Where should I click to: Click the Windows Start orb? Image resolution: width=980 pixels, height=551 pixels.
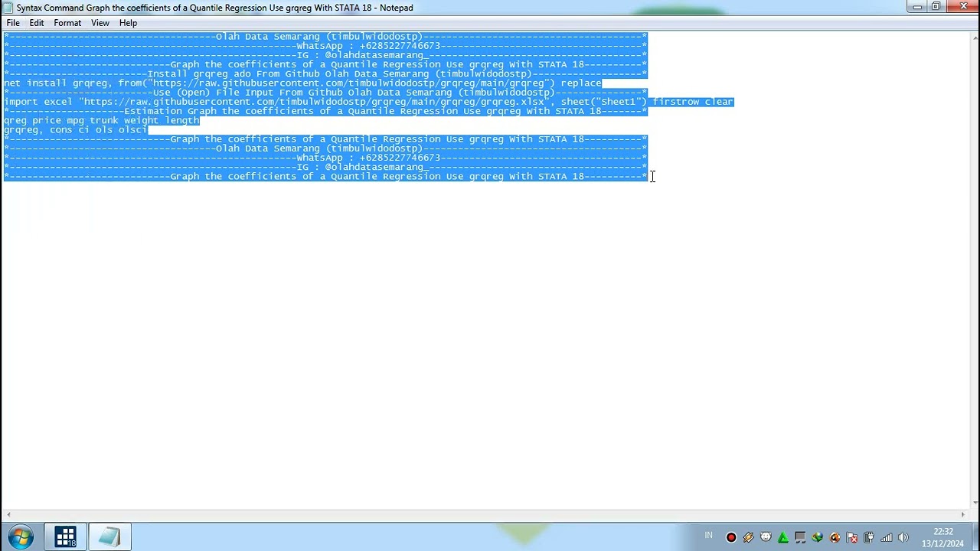coord(21,536)
